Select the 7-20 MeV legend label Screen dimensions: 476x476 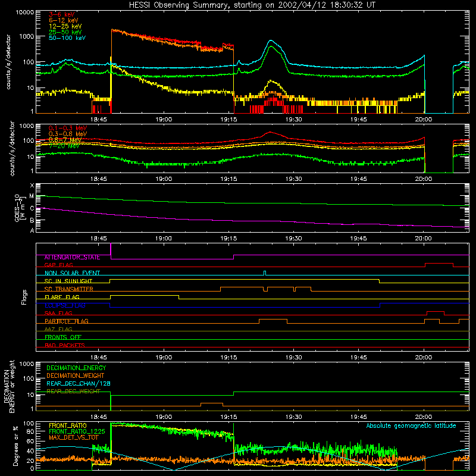coord(64,146)
